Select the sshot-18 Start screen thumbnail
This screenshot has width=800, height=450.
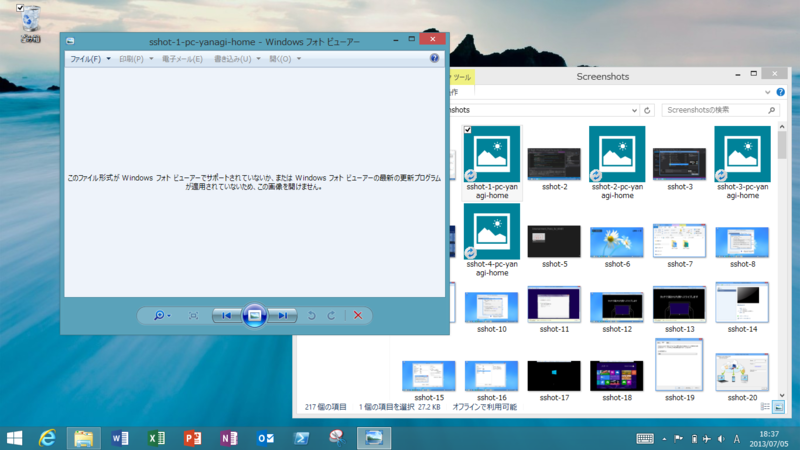pyautogui.click(x=617, y=376)
